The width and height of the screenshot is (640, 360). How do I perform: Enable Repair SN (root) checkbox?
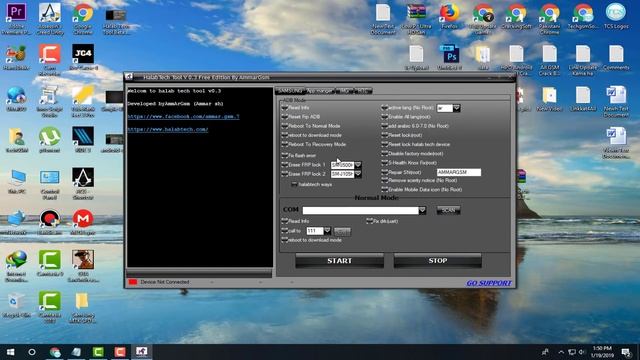coord(384,172)
